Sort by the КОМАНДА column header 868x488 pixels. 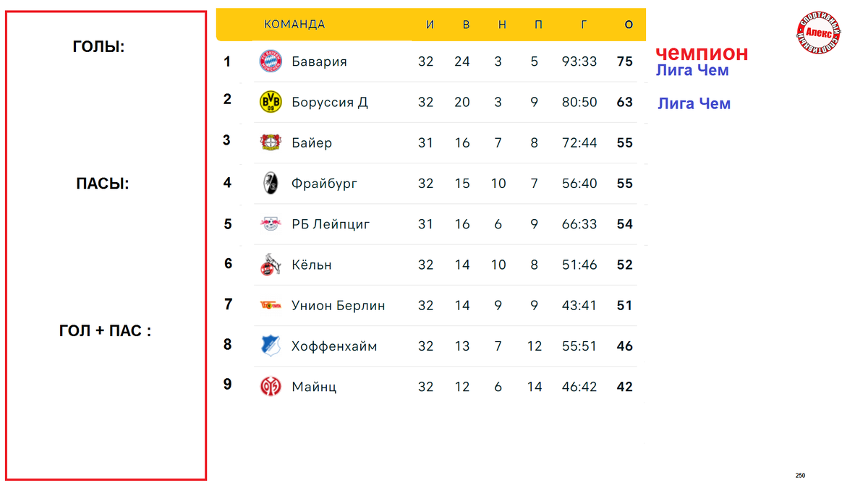pyautogui.click(x=294, y=25)
